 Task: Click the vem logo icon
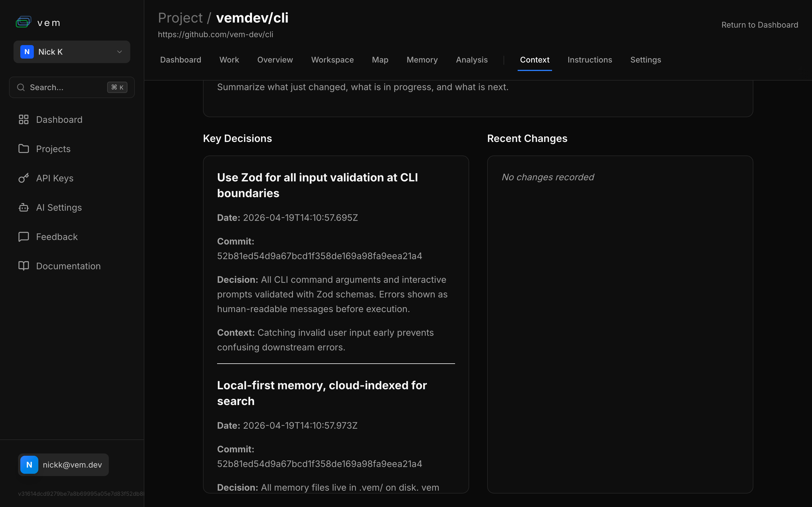23,22
